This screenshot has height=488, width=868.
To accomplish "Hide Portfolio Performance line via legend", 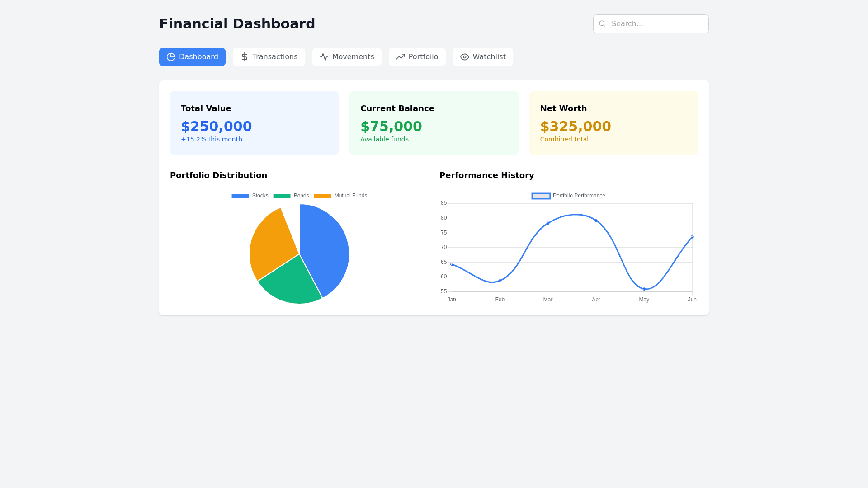I will click(569, 196).
